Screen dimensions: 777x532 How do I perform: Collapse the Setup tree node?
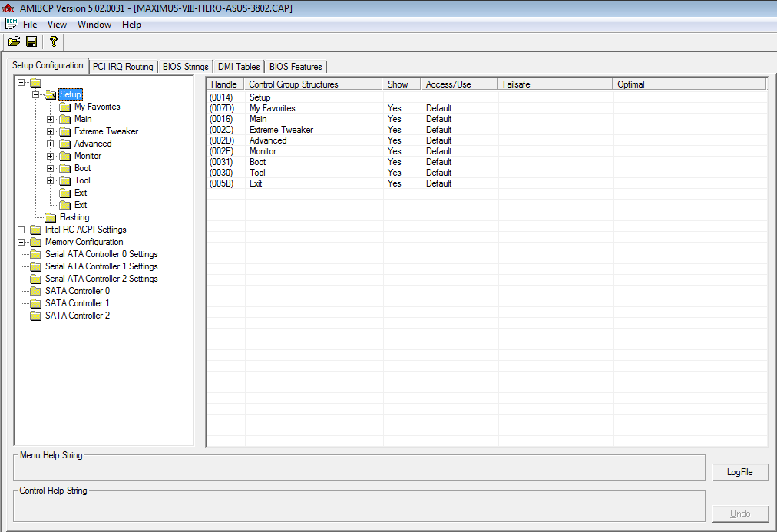click(x=35, y=94)
